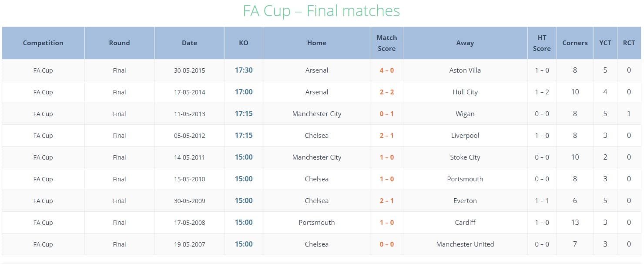Click the Wigan team name
This screenshot has height=267, width=644.
pyautogui.click(x=465, y=113)
